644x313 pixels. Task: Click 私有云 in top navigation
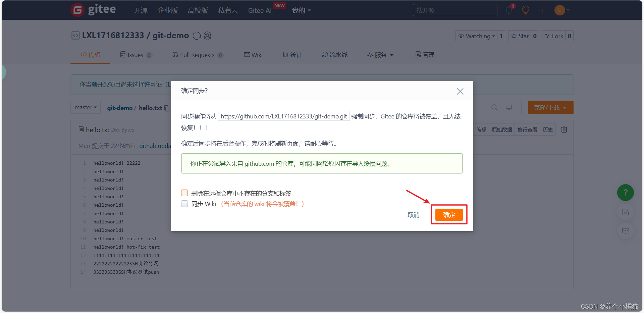(228, 10)
